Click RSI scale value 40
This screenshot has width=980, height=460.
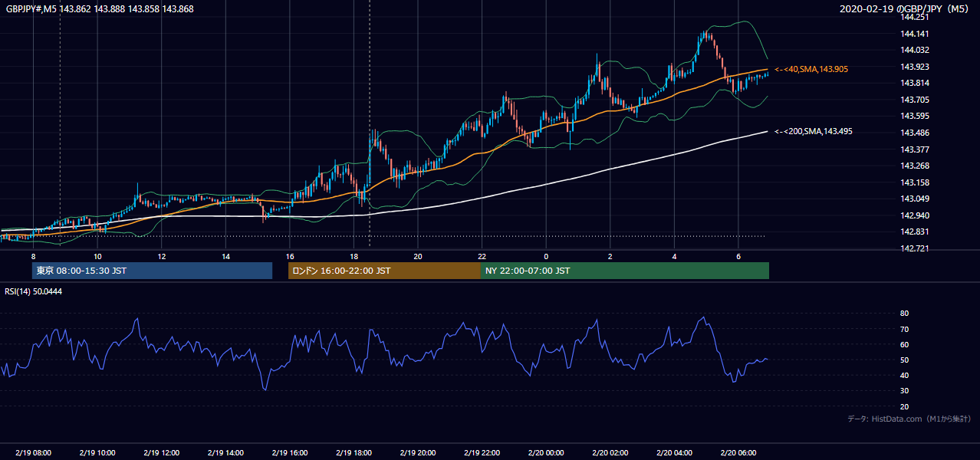(904, 375)
